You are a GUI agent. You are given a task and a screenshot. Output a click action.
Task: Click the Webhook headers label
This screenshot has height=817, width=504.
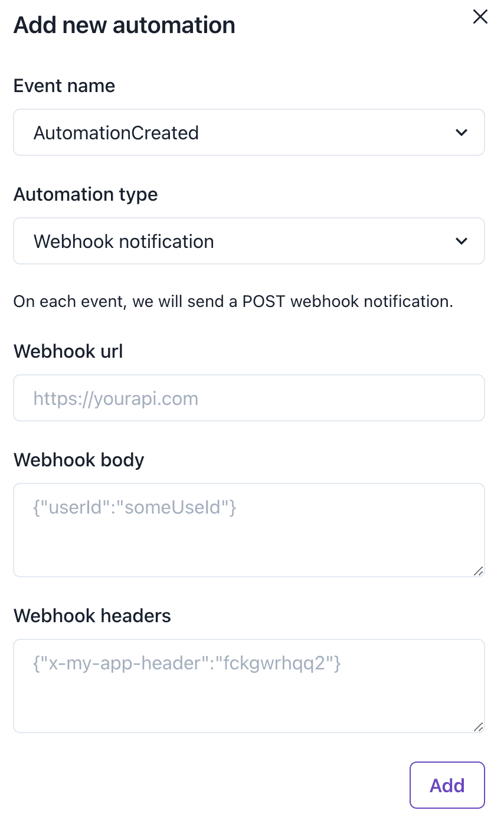(x=92, y=616)
